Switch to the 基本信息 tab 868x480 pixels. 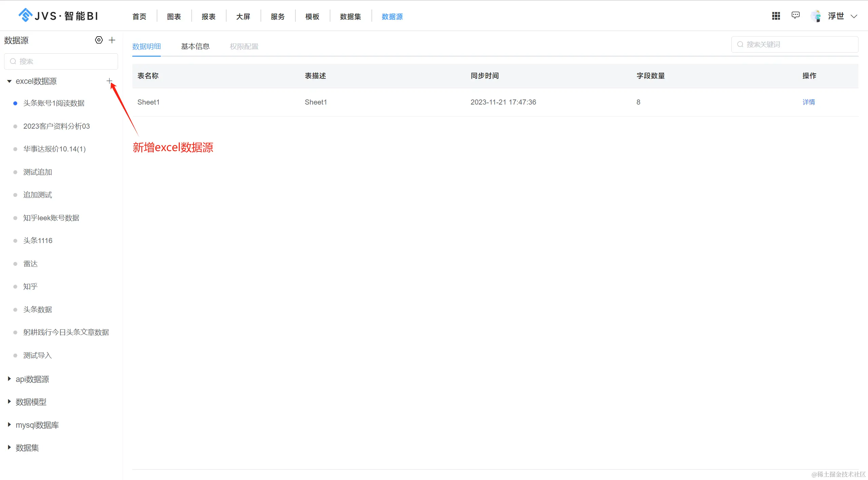tap(195, 46)
